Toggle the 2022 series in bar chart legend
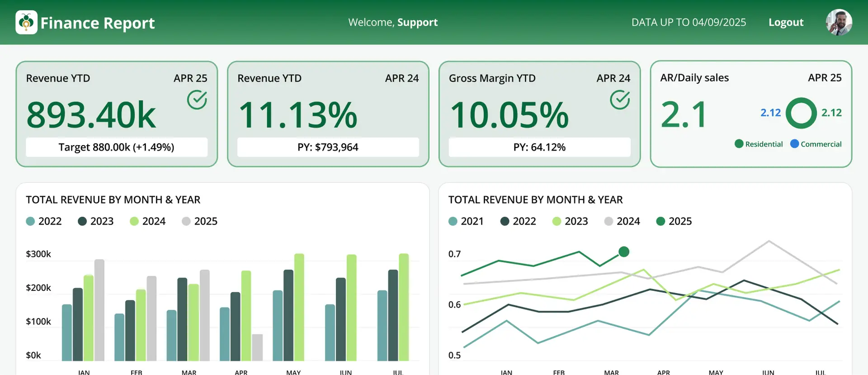This screenshot has width=868, height=375. [x=44, y=221]
